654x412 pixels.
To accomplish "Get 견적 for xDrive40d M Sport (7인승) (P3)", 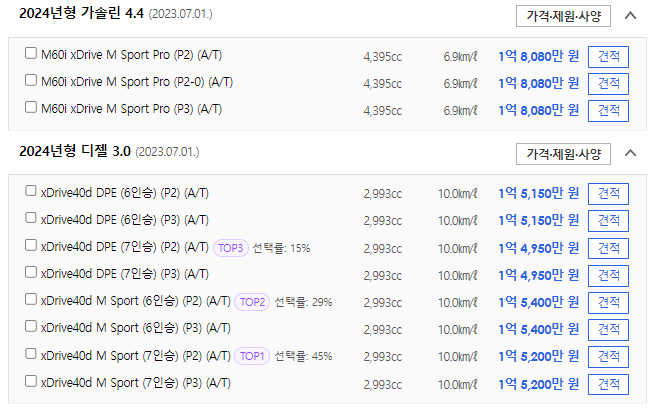I will [608, 384].
